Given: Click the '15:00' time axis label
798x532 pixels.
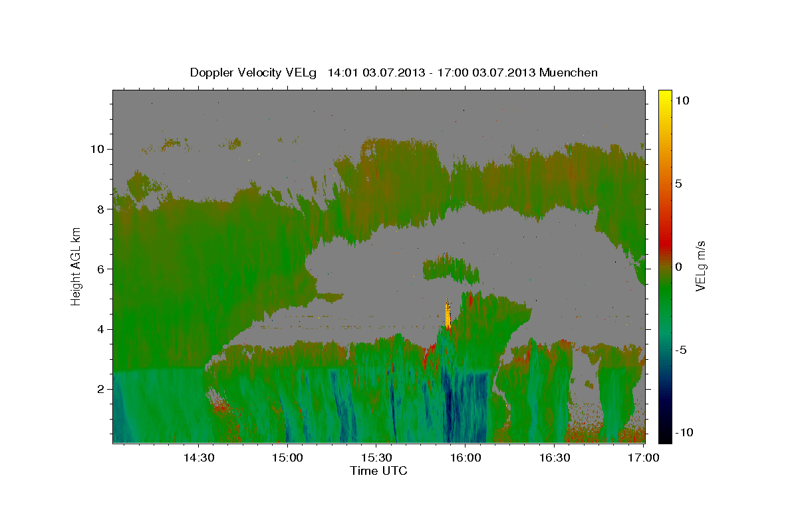Looking at the screenshot, I should 287,458.
